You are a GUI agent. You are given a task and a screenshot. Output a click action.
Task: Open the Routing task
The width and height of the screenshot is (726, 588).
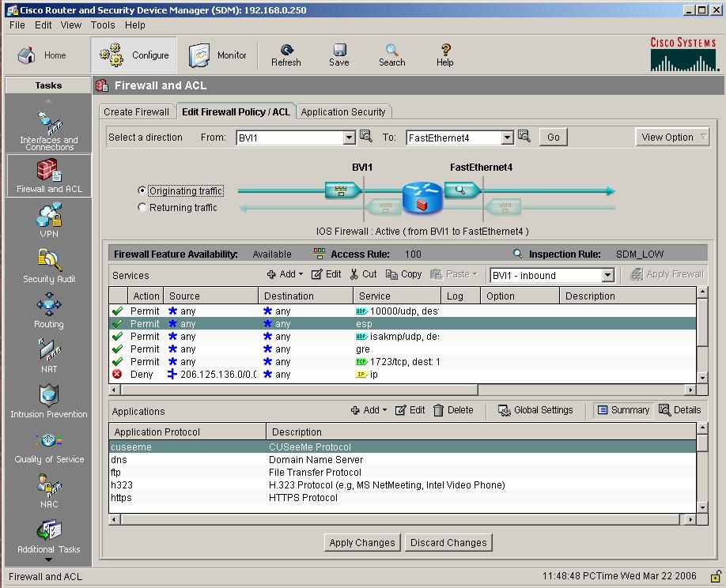pyautogui.click(x=49, y=306)
